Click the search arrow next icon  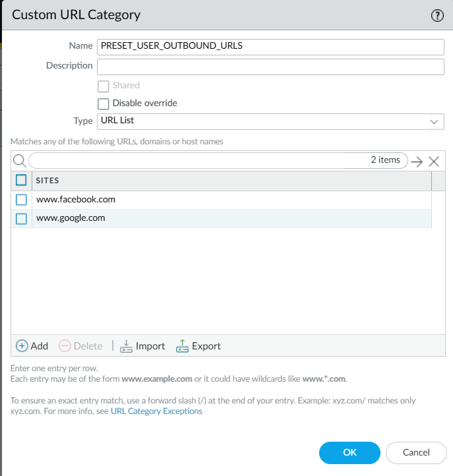(417, 162)
